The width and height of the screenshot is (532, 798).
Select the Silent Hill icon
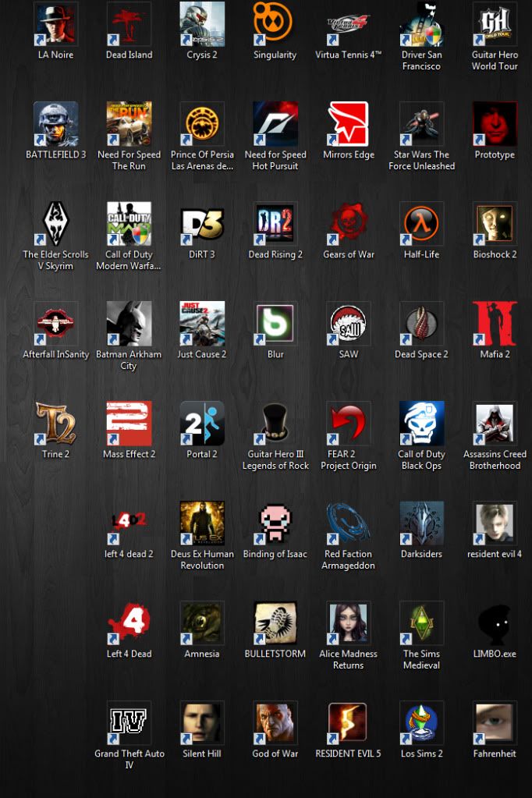(202, 722)
